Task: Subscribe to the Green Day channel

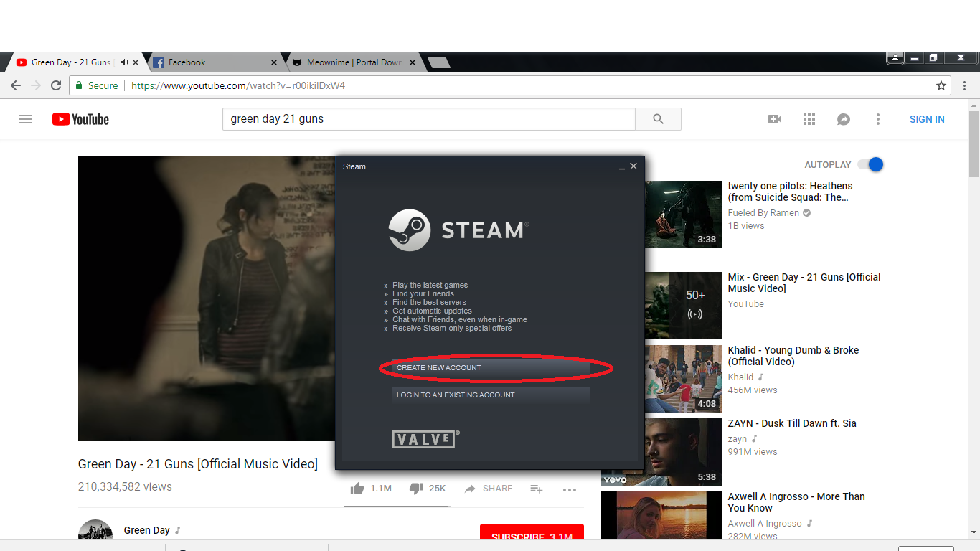Action: click(x=532, y=536)
